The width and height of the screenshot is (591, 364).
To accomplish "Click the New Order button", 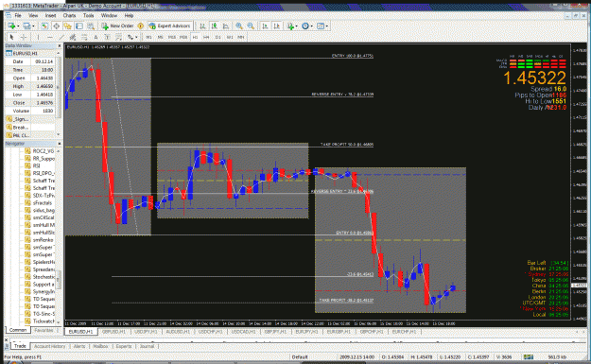I will click(117, 26).
